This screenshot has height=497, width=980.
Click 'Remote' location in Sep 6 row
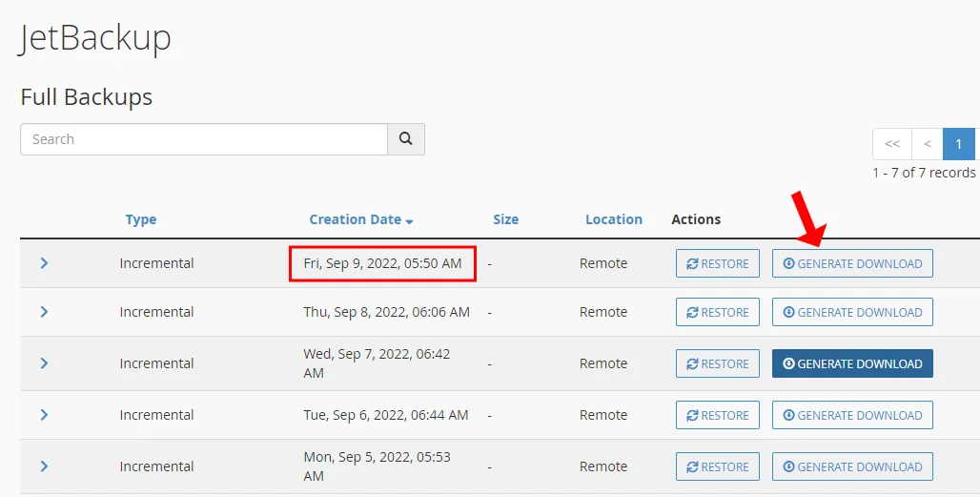pos(603,415)
